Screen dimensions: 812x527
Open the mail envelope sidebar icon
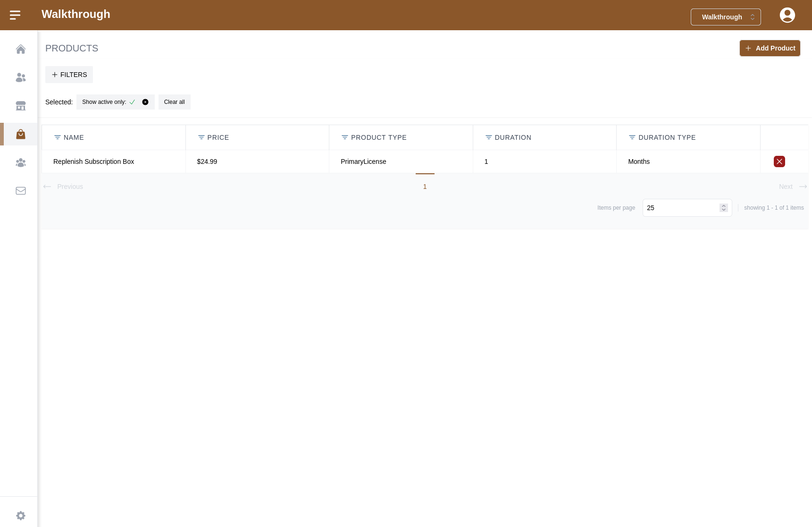coord(20,191)
